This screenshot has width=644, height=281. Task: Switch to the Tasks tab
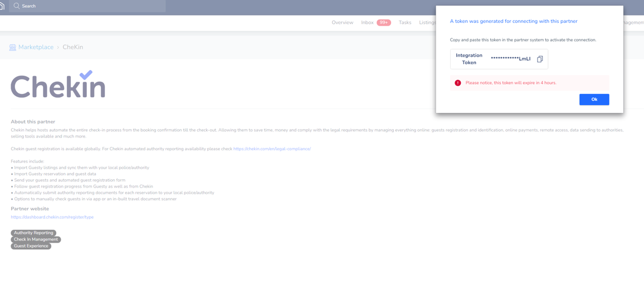[x=404, y=23]
